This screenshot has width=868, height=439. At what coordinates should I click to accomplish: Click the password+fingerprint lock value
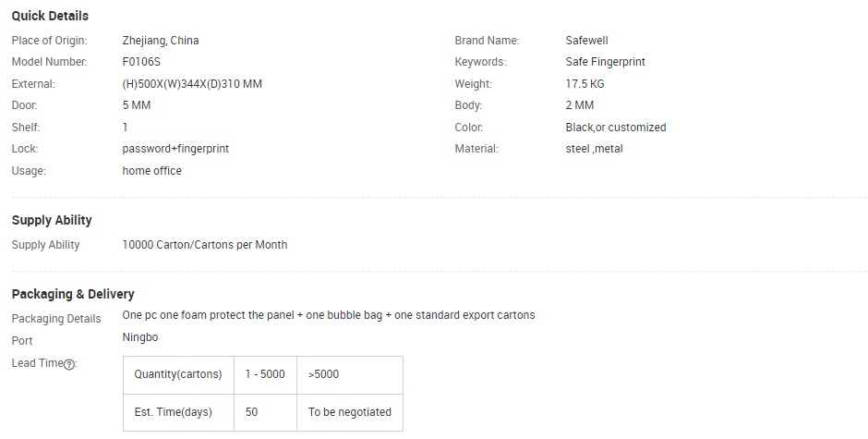(x=175, y=149)
